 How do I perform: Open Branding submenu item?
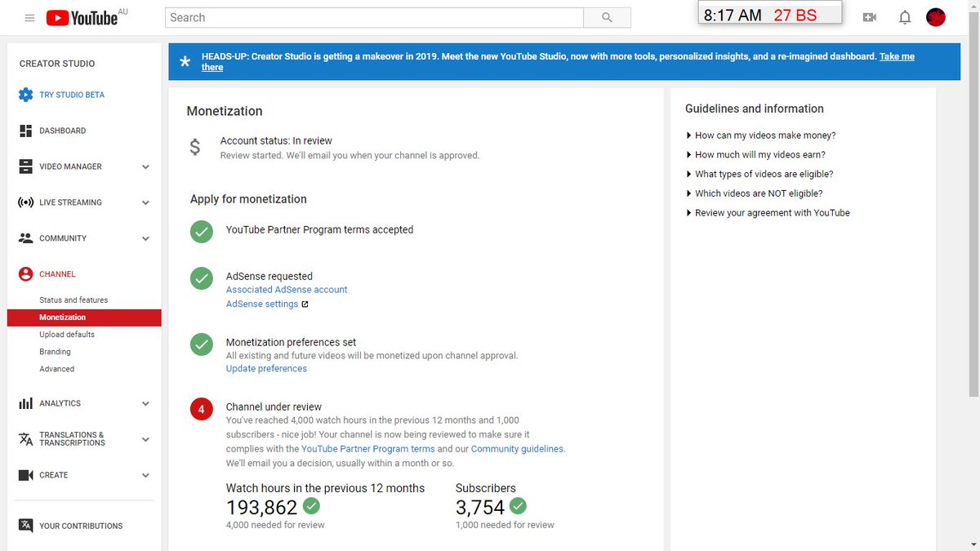tap(55, 352)
